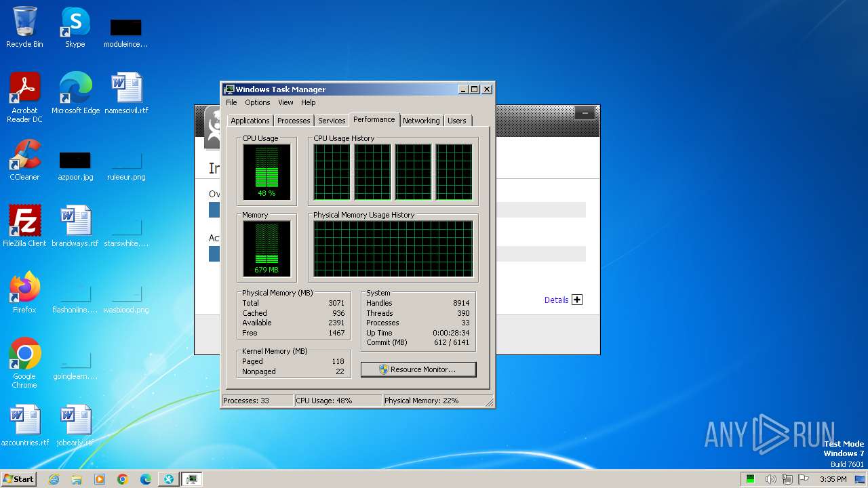Image resolution: width=868 pixels, height=488 pixels.
Task: Click Chrome icon in taskbar
Action: click(123, 479)
